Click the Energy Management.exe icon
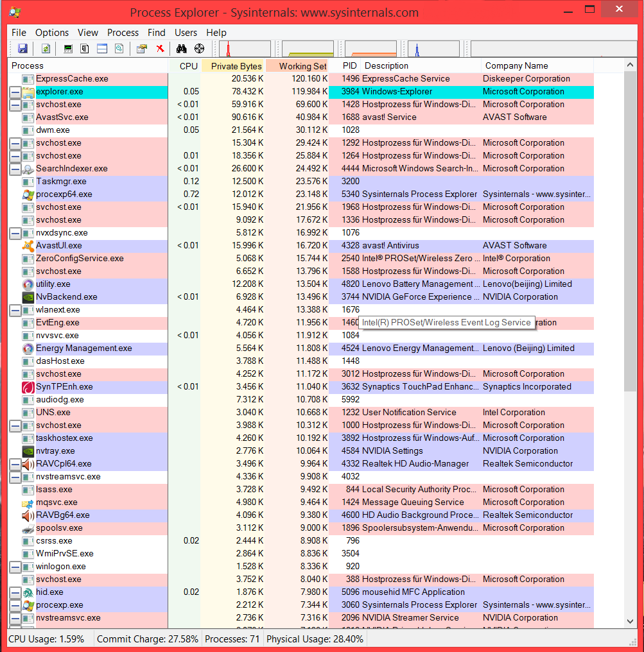This screenshot has height=652, width=644. (x=28, y=348)
